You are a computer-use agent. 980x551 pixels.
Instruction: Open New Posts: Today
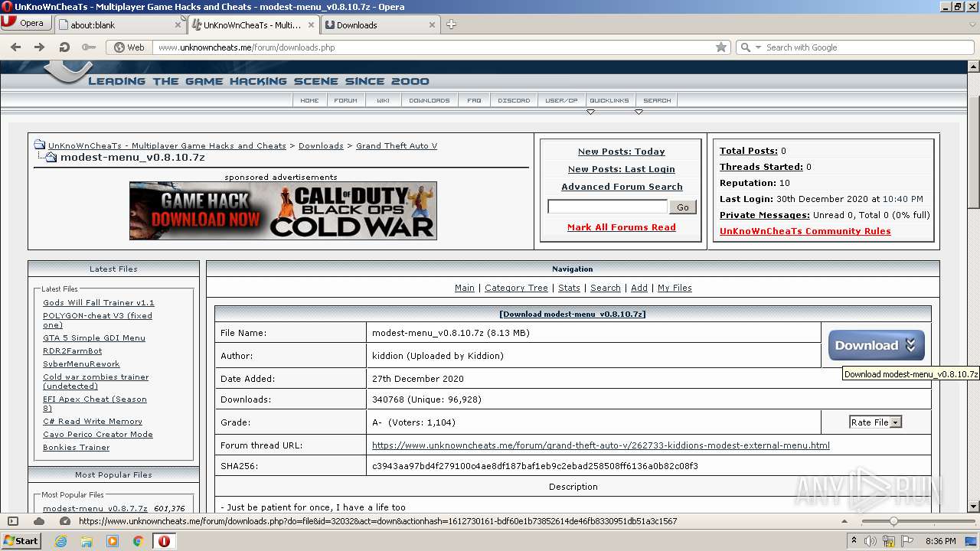tap(621, 152)
